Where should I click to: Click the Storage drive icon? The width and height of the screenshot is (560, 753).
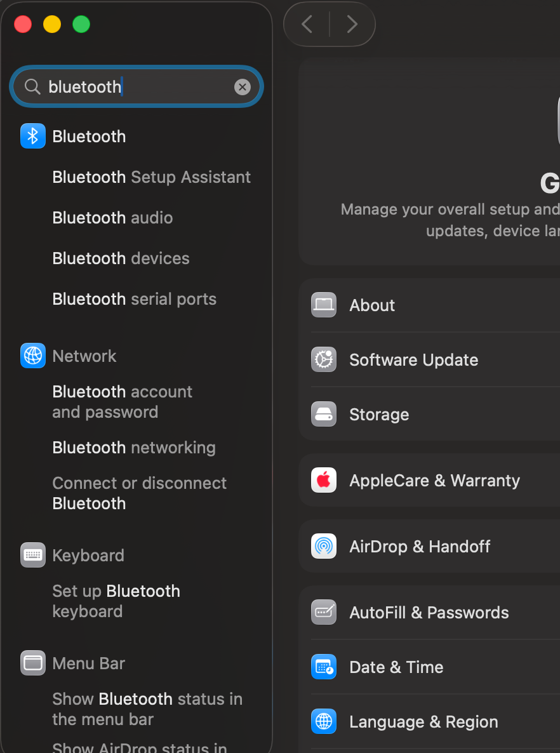pyautogui.click(x=324, y=414)
